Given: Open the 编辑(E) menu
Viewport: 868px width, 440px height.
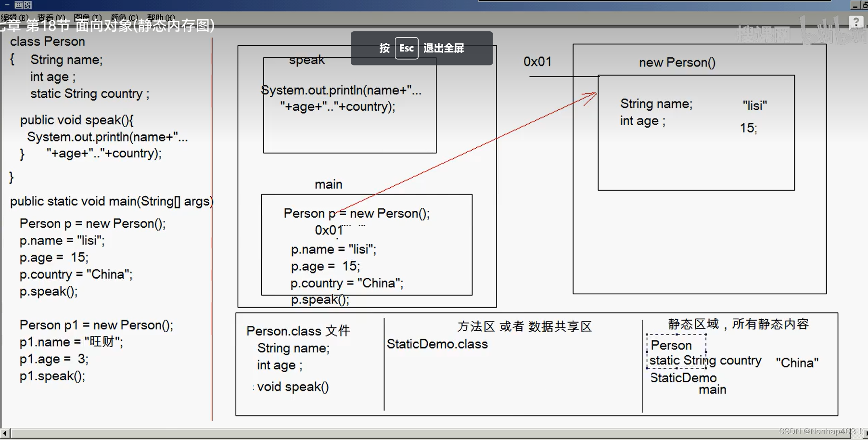Looking at the screenshot, I should tap(14, 17).
